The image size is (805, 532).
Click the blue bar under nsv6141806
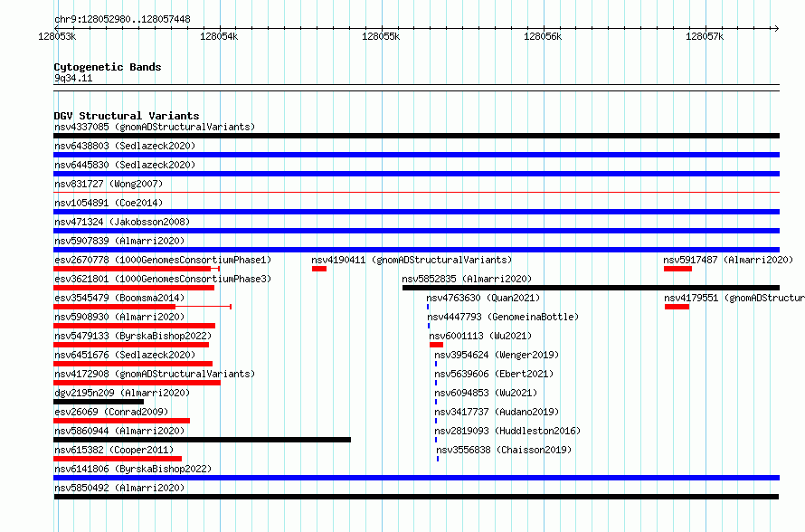point(416,478)
